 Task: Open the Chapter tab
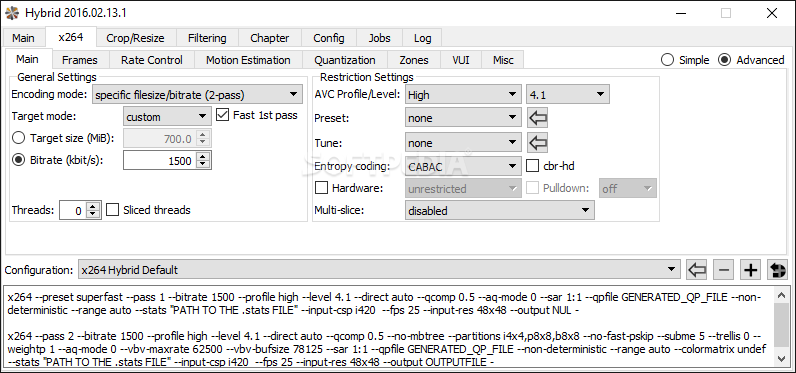(x=270, y=38)
